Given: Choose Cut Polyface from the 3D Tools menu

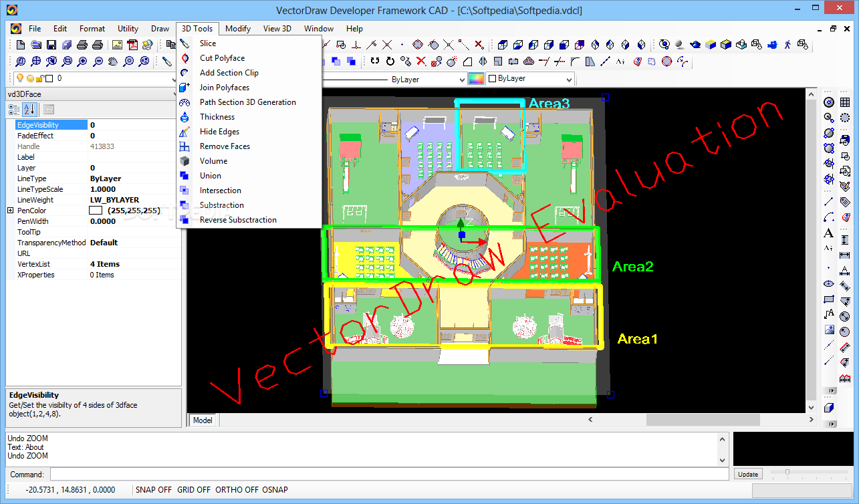Looking at the screenshot, I should pos(223,58).
